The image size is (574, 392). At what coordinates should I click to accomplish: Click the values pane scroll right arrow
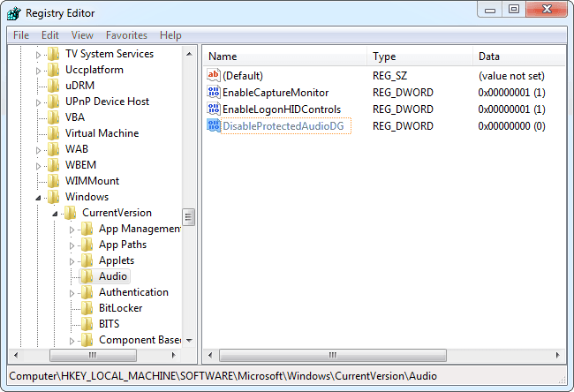pos(557,355)
